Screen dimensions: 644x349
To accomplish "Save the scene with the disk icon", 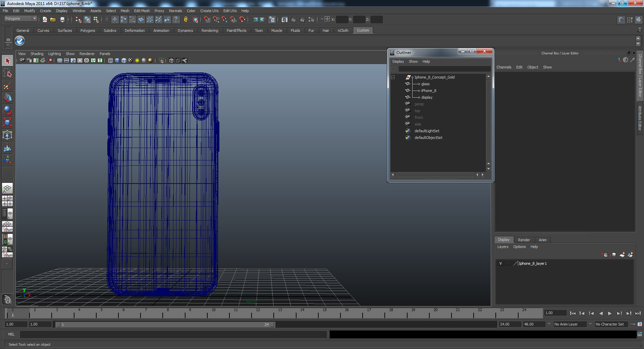I will pyautogui.click(x=62, y=19).
